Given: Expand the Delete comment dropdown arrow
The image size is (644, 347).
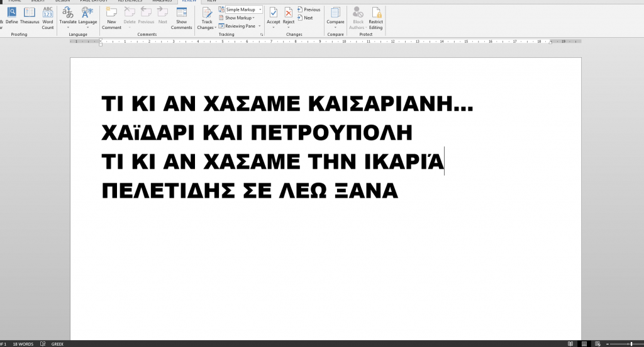Looking at the screenshot, I should coord(130,28).
